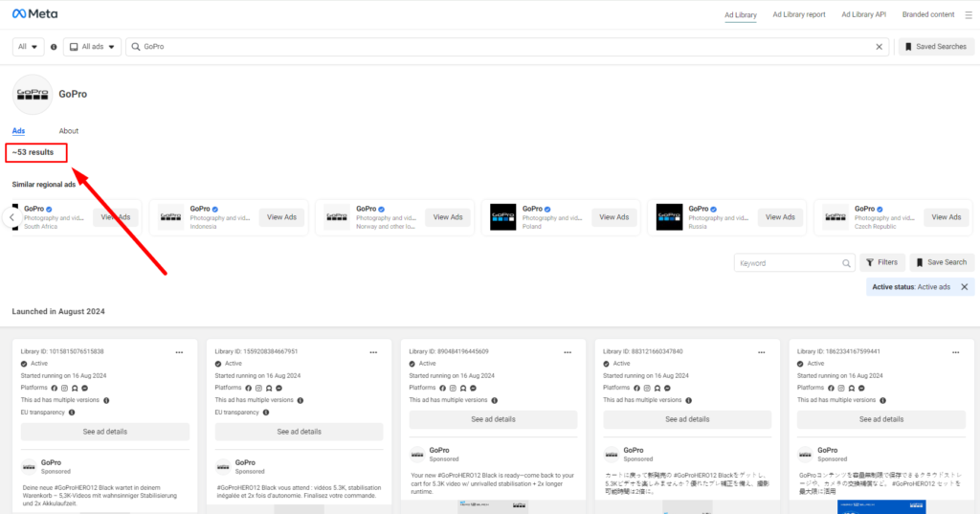
Task: Open Branded content page
Action: (928, 14)
